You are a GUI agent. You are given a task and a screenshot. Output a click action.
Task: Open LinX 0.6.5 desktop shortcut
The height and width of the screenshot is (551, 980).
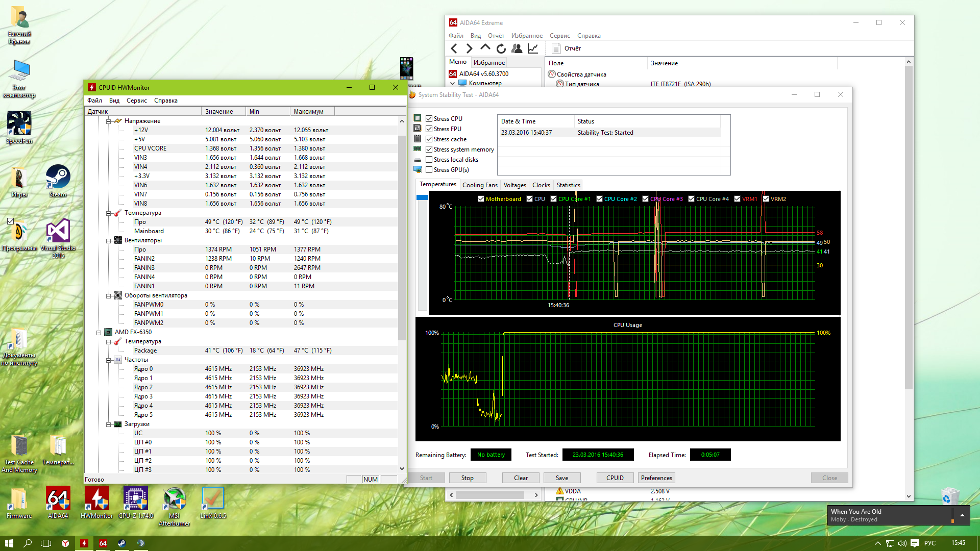click(x=213, y=499)
